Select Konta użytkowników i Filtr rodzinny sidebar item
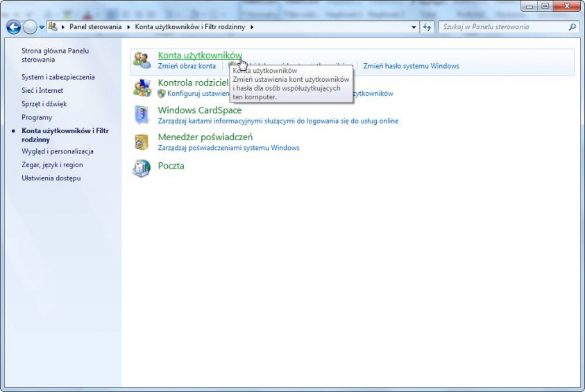Screen dimensions: 585x392 (x=65, y=135)
